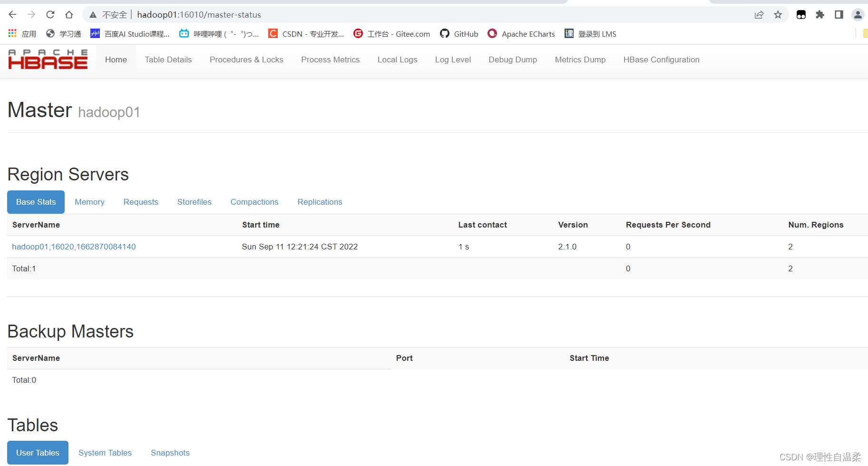Viewport: 868px width, 466px height.
Task: Switch to the Snapshots tab
Action: (170, 453)
